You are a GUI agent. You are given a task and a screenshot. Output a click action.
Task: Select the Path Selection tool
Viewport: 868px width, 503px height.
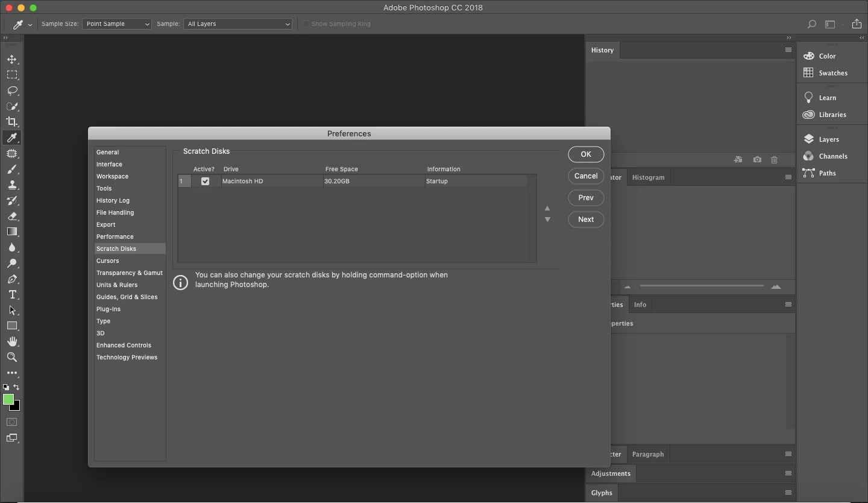click(x=12, y=310)
